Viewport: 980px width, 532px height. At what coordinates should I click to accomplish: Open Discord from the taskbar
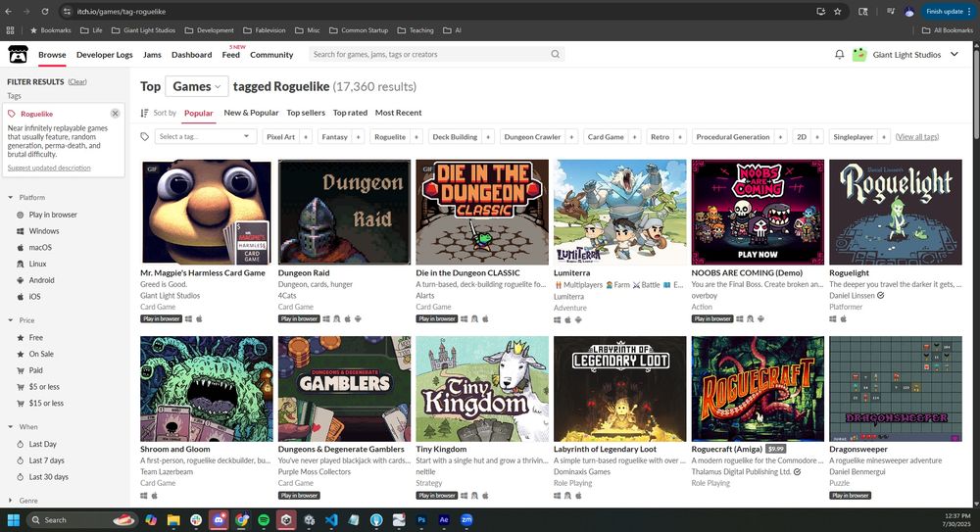coord(219,519)
